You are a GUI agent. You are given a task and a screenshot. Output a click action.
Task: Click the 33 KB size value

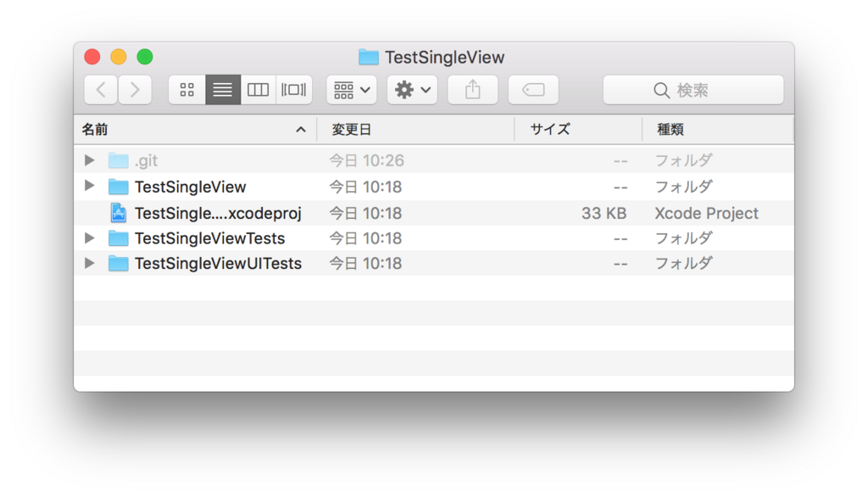click(x=604, y=214)
